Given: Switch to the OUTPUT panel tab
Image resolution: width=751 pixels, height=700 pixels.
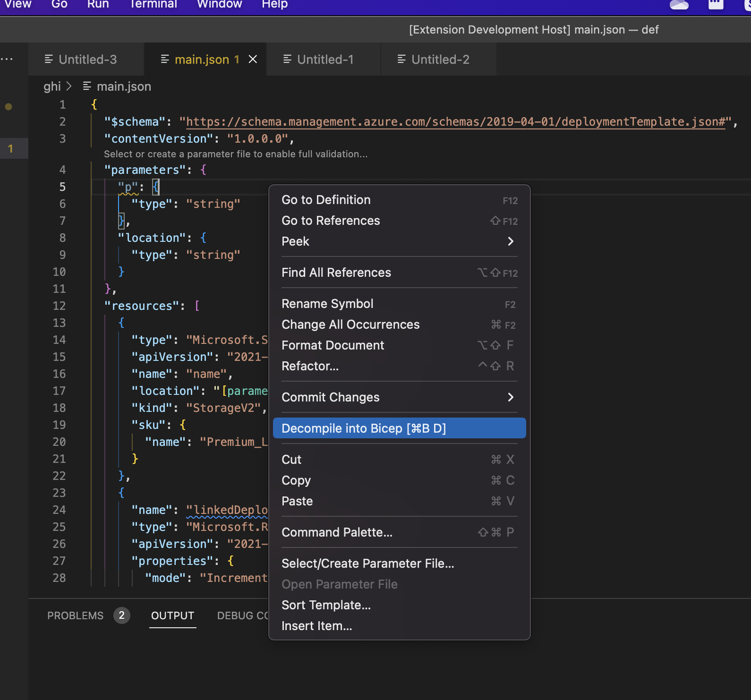Looking at the screenshot, I should click(x=172, y=615).
